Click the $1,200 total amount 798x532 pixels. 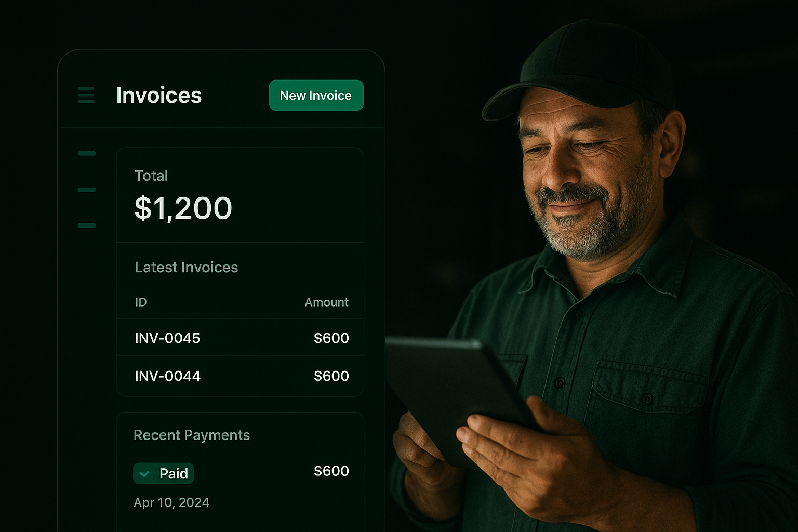(183, 208)
